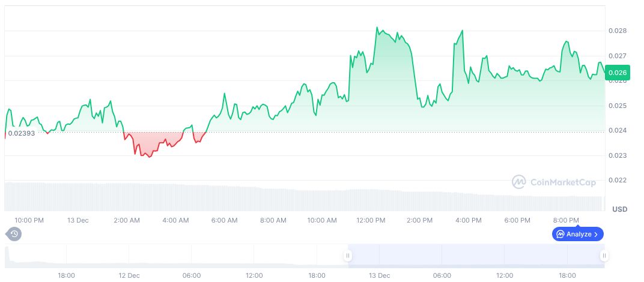
Task: Click the 2:00 AM label on the time axis
Action: (x=126, y=220)
